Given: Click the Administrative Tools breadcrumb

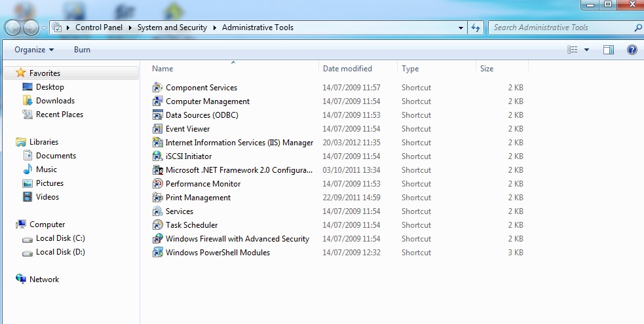Looking at the screenshot, I should (x=258, y=27).
